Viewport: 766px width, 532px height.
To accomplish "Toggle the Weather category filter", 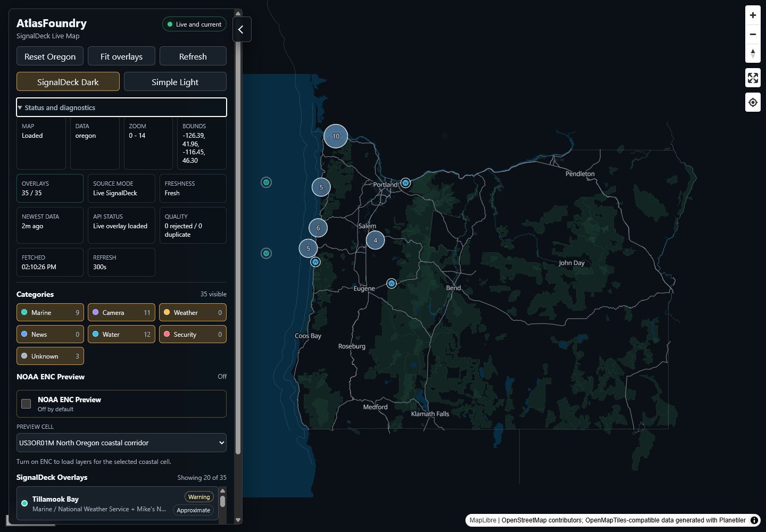I will click(x=193, y=312).
